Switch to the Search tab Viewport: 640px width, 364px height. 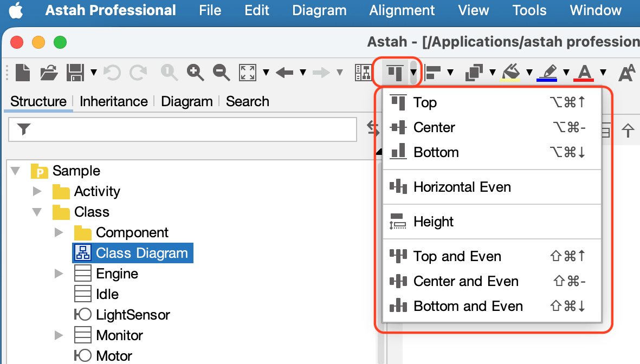click(247, 101)
